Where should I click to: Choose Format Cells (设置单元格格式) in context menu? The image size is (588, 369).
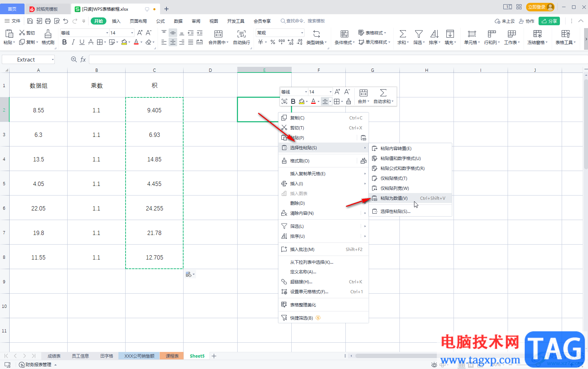click(x=323, y=292)
